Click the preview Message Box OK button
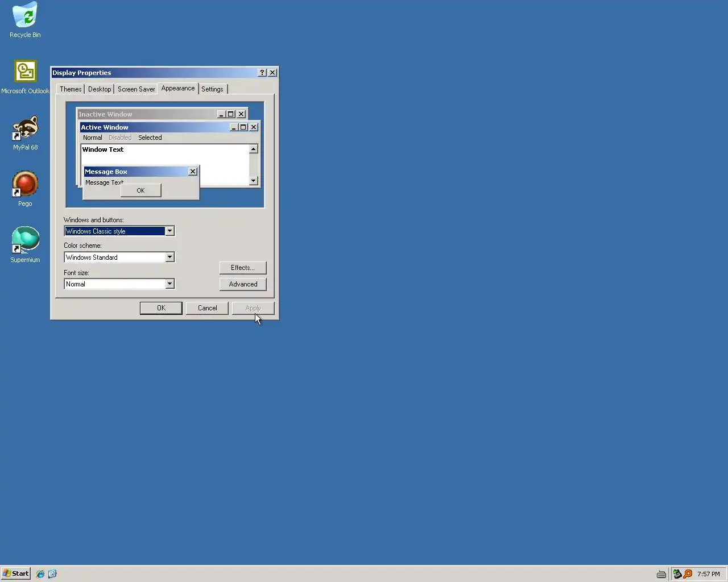Screen dimensions: 728x582 click(140, 190)
